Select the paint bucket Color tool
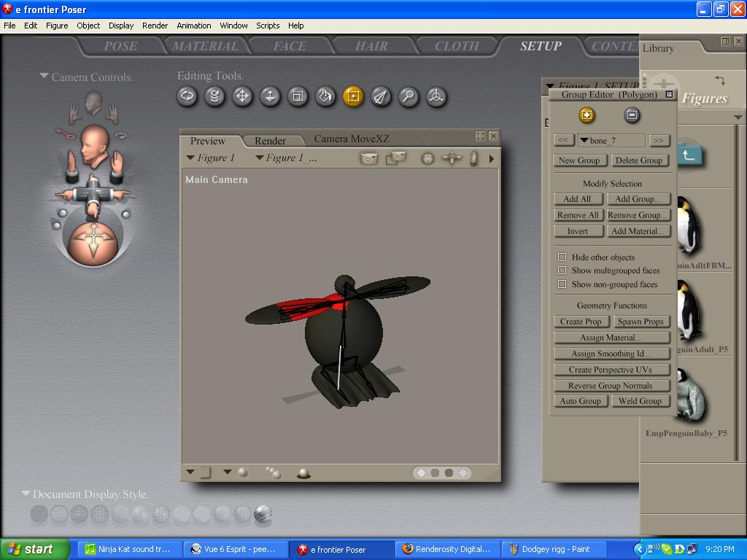Image resolution: width=747 pixels, height=560 pixels. point(325,97)
